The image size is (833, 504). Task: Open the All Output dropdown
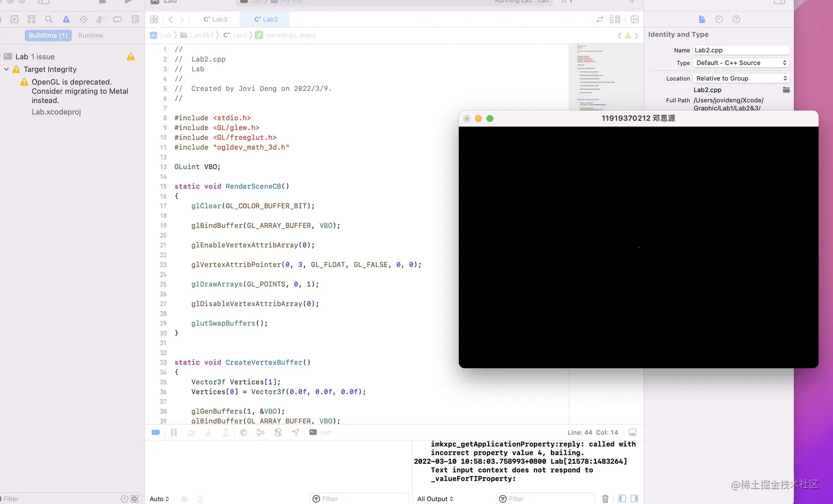click(x=435, y=498)
